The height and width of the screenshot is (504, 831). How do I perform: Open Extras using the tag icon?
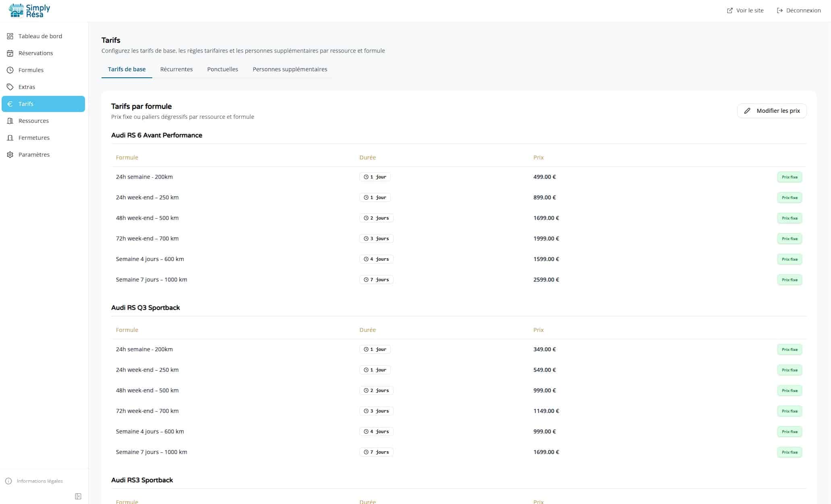pyautogui.click(x=10, y=87)
